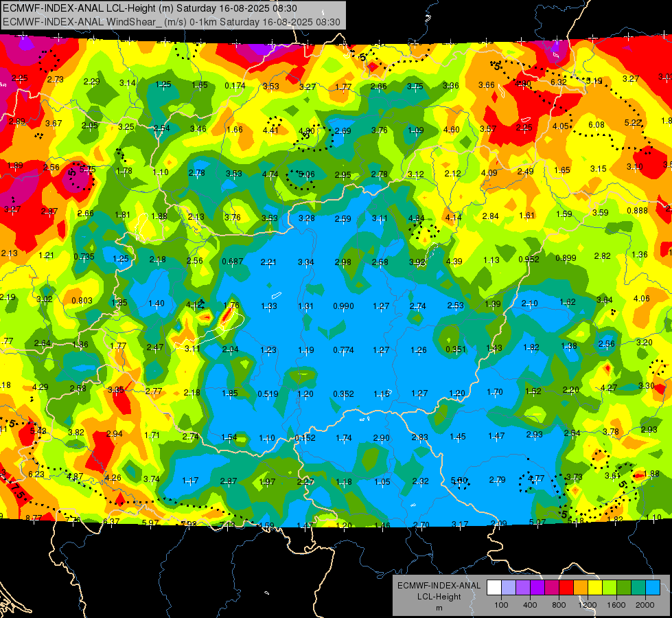Click the wind shear value 0.774
The width and height of the screenshot is (672, 618).
point(343,350)
